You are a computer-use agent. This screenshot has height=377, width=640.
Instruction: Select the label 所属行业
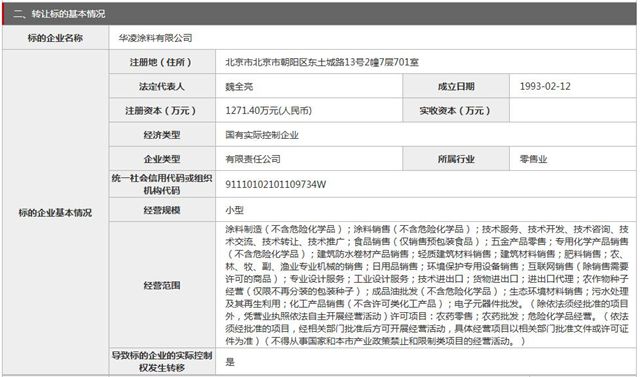456,159
